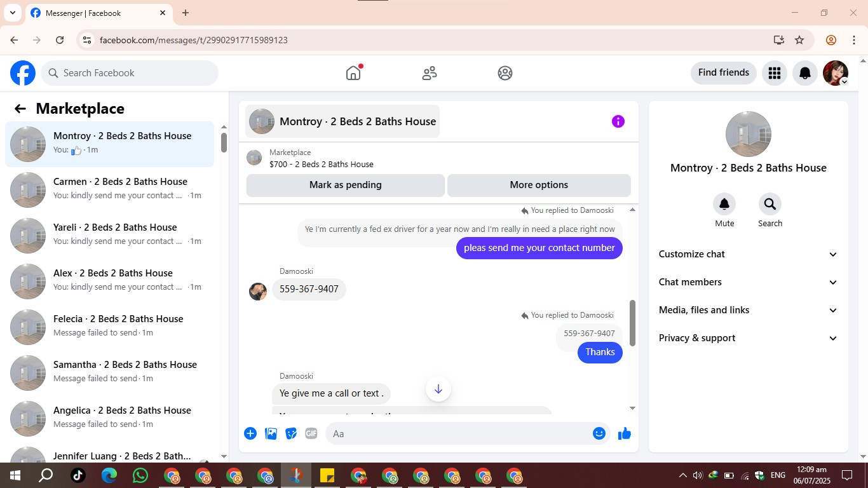Open the install app icon in address bar
This screenshot has height=488, width=868.
779,40
